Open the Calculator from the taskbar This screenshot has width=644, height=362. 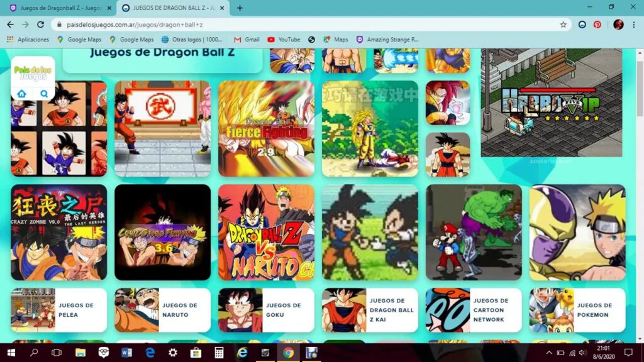tap(219, 353)
